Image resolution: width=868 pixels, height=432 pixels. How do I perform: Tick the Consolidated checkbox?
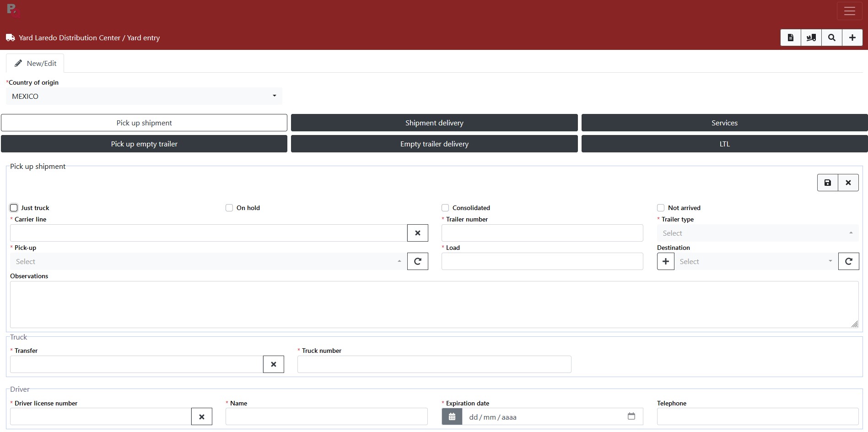[x=445, y=208]
